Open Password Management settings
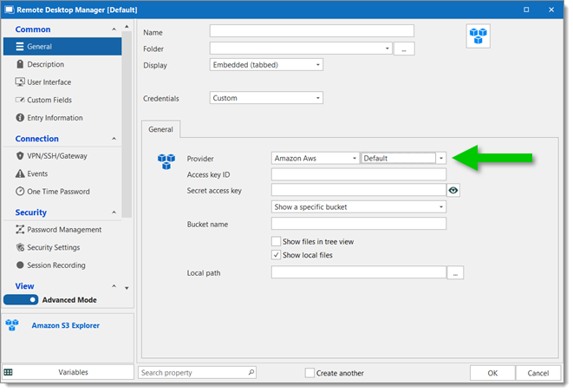The image size is (573, 392). 62,230
